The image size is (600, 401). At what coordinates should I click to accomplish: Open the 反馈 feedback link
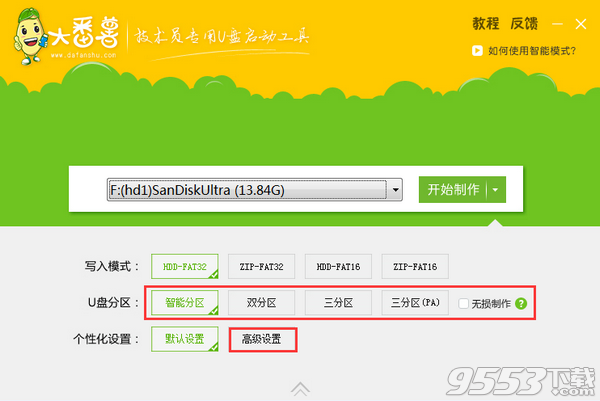point(524,24)
